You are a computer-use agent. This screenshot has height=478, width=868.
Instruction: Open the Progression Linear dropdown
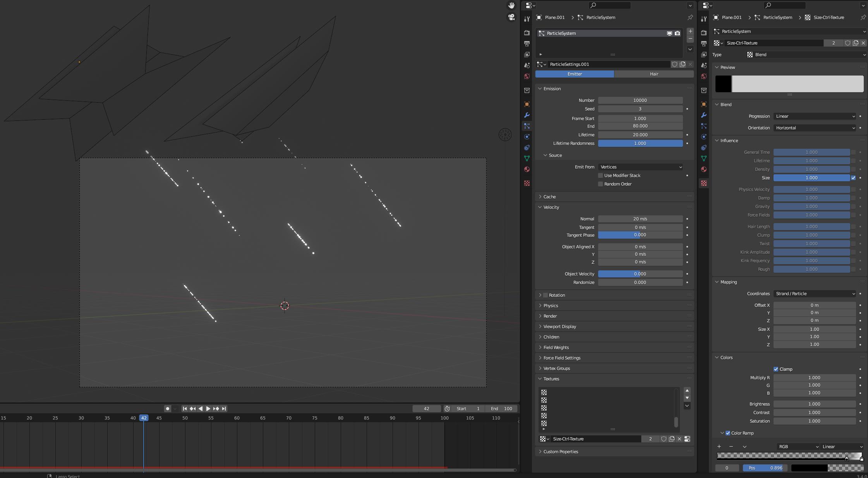click(x=815, y=116)
